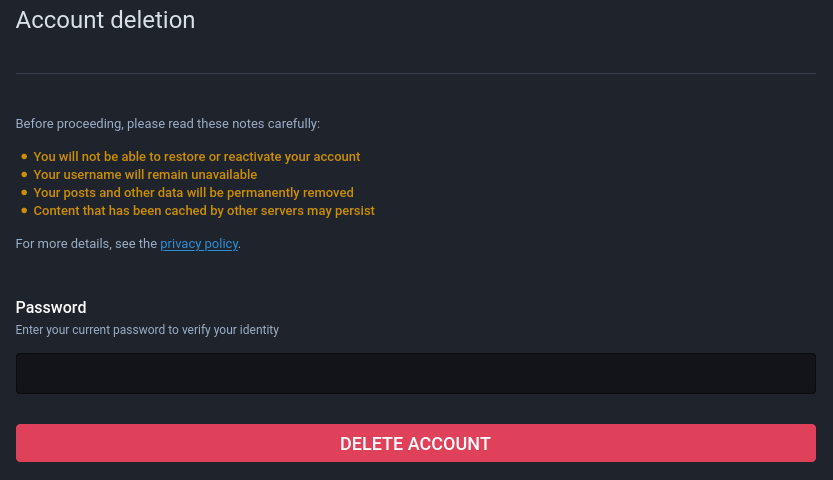Click the word "carefully" in the intro line
Image resolution: width=833 pixels, height=480 pixels.
click(293, 124)
